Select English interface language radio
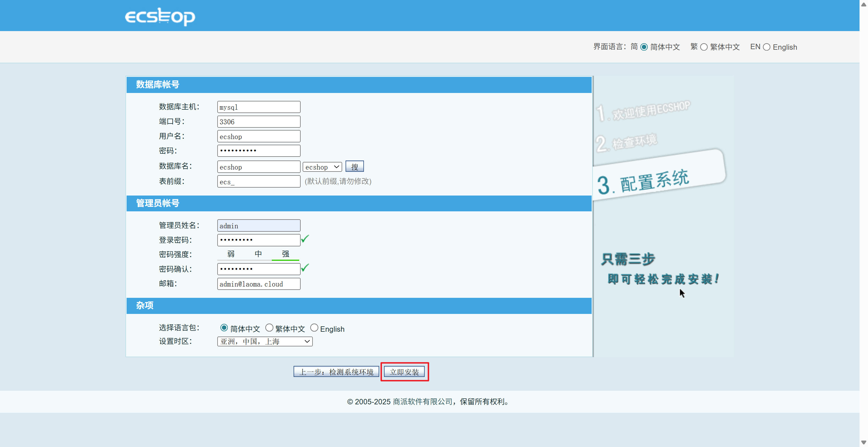This screenshot has height=447, width=868. tap(767, 47)
